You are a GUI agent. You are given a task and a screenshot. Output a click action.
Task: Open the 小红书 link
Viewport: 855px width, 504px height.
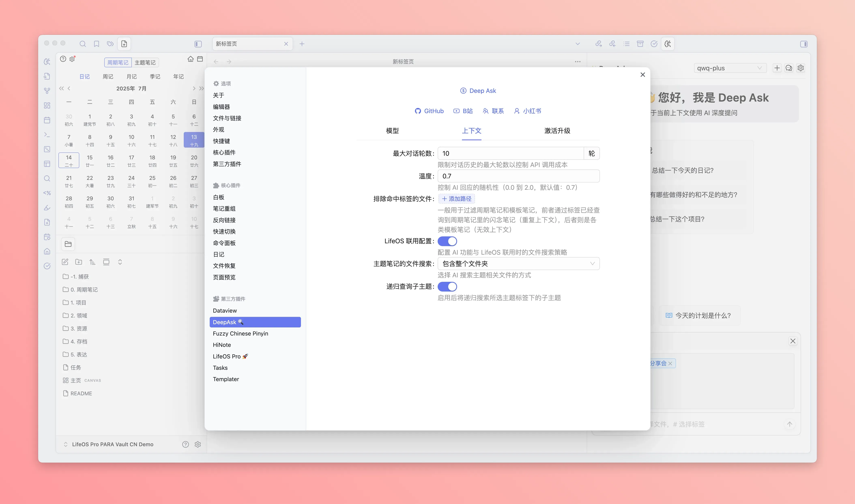(x=527, y=111)
